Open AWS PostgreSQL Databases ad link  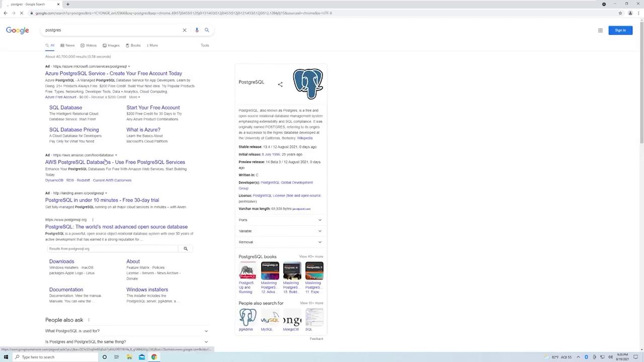click(x=115, y=162)
